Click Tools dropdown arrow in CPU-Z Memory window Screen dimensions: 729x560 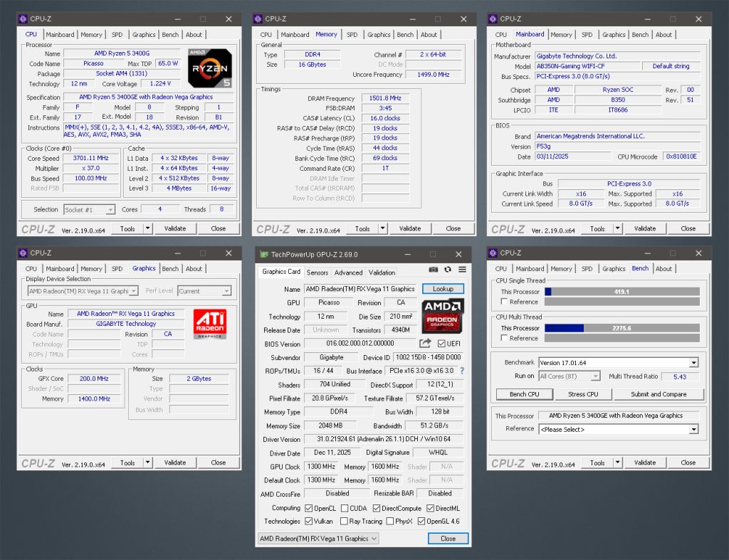coord(382,228)
